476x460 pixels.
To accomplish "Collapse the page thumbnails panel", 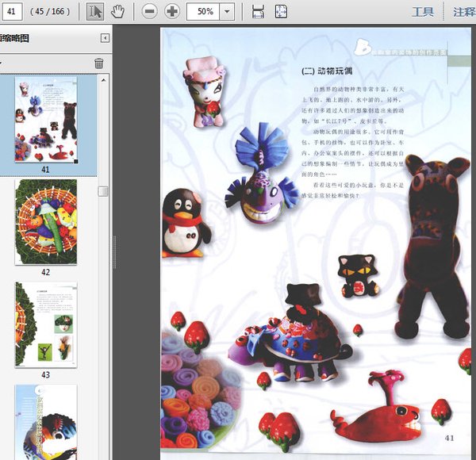I will click(x=105, y=38).
